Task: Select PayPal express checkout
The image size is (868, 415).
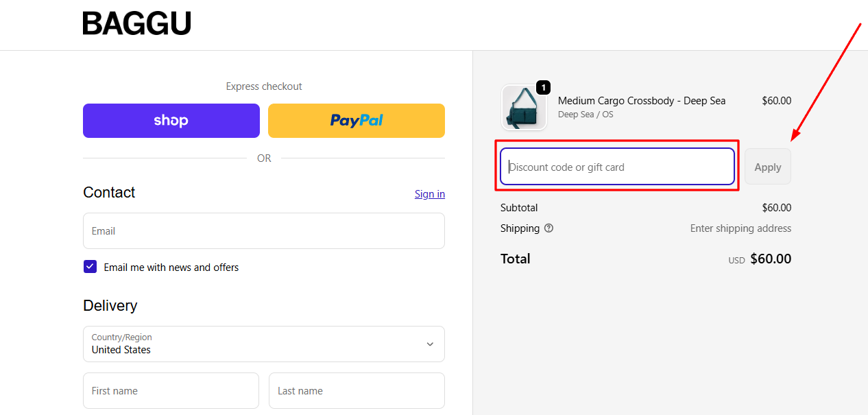Action: pyautogui.click(x=356, y=120)
